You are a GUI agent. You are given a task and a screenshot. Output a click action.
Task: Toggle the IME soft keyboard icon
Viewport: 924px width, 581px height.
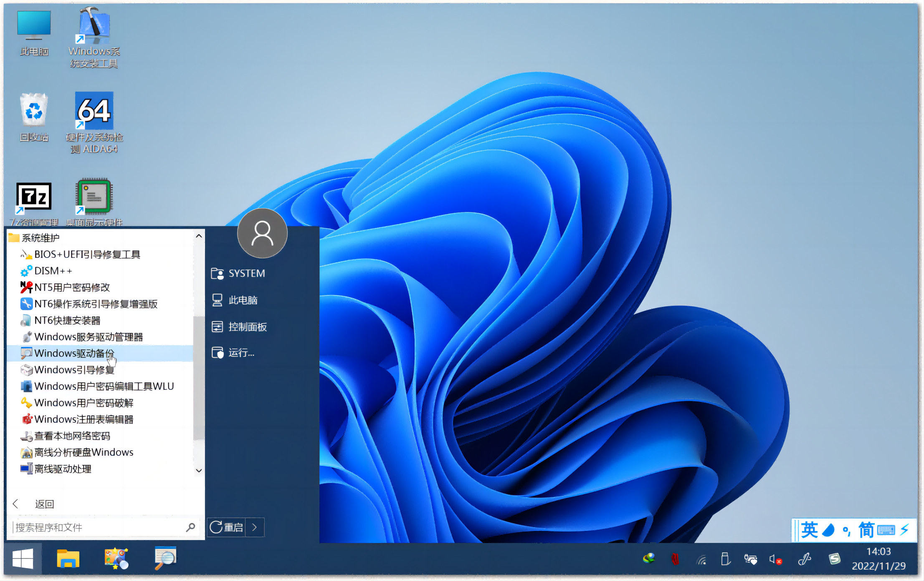coord(886,530)
